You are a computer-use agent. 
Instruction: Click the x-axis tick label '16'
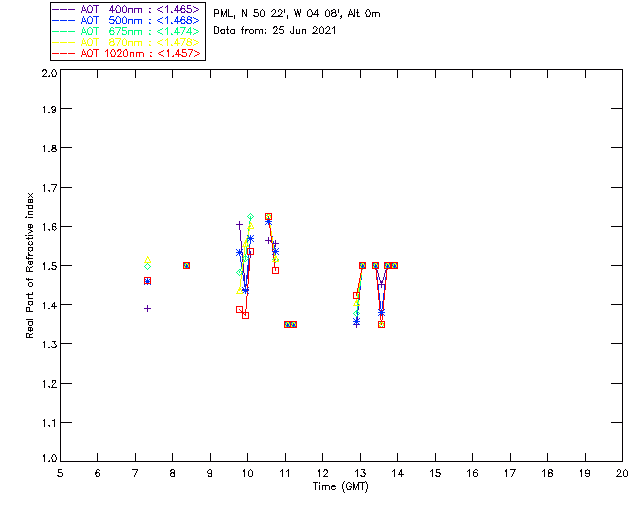[472, 473]
